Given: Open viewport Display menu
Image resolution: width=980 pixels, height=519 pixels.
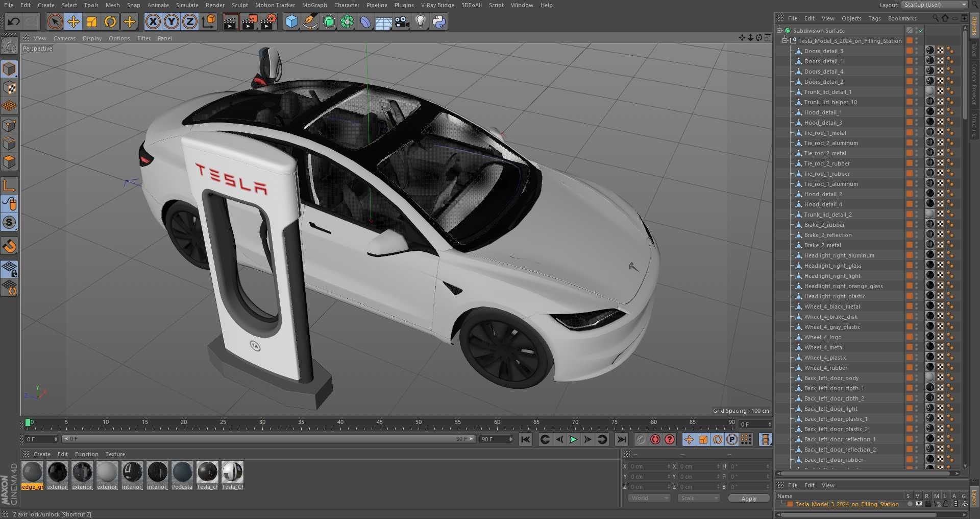Looking at the screenshot, I should (x=92, y=38).
